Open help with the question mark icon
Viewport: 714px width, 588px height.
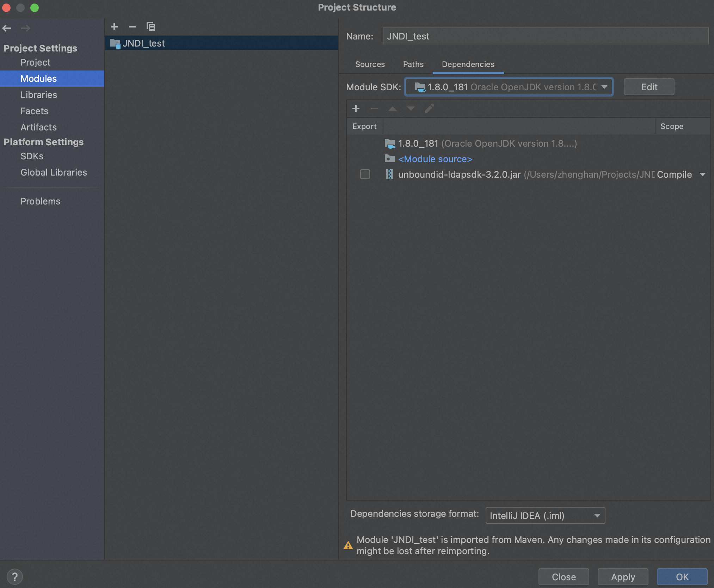coord(15,577)
